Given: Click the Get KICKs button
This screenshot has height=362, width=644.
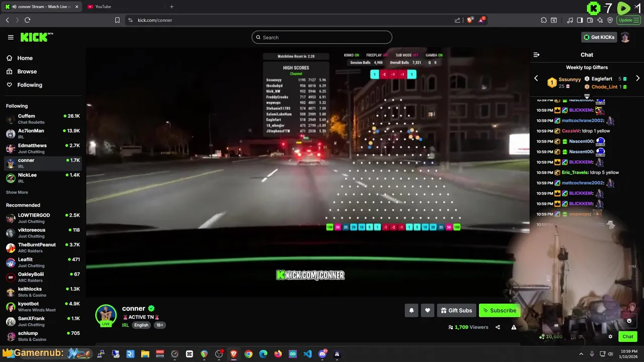Looking at the screenshot, I should (599, 37).
